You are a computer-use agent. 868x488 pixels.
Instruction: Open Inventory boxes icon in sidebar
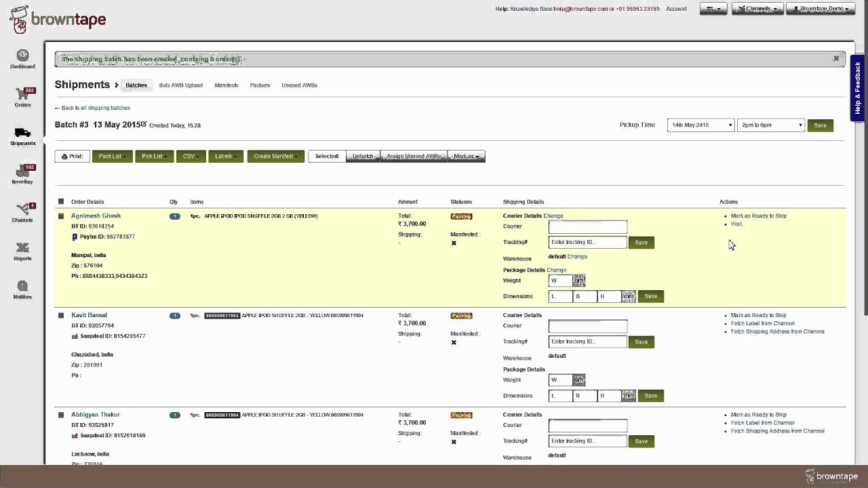[x=23, y=171]
